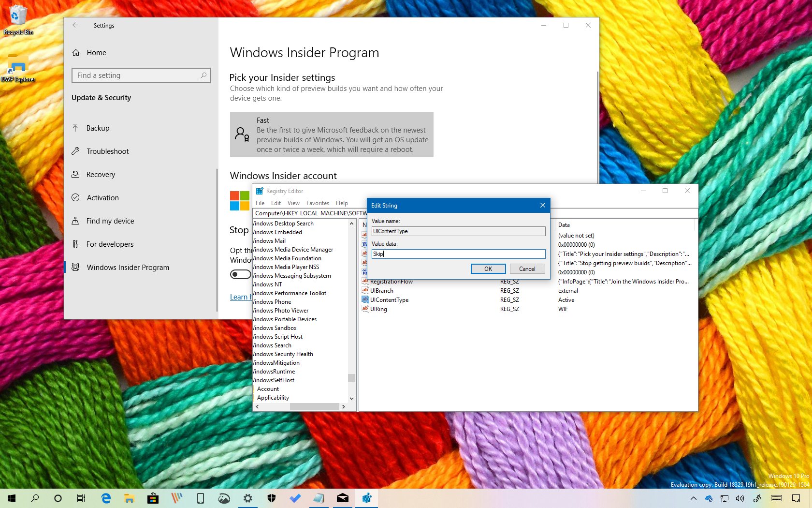Click the registry tree horizontal scrollbar thumb

click(314, 407)
